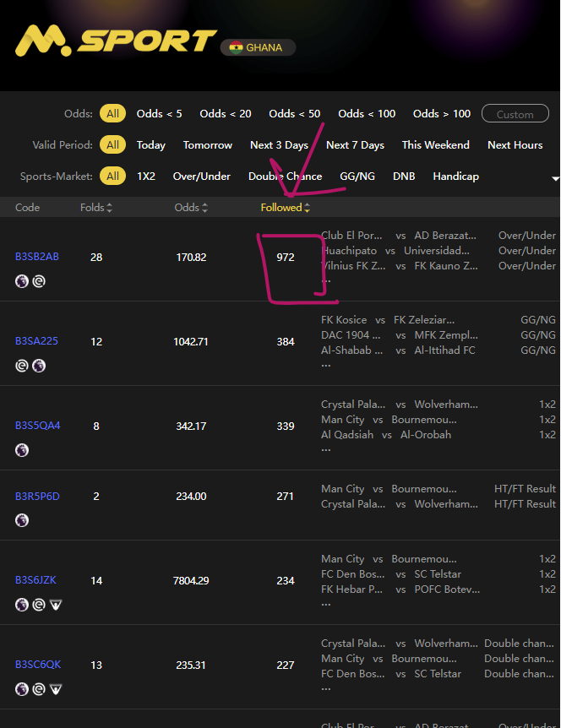
Task: Open Custom odds filter
Action: (x=515, y=114)
